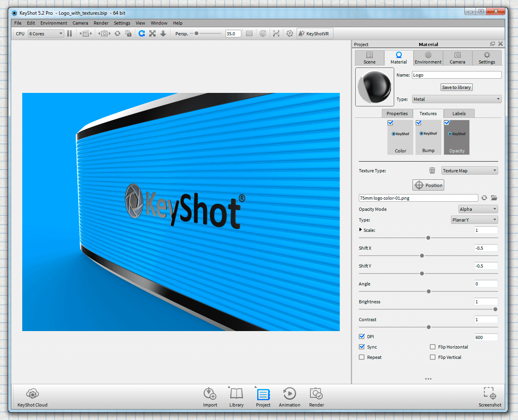Open the Opacity Mode Alpha dropdown
The width and height of the screenshot is (518, 420).
pyautogui.click(x=478, y=209)
